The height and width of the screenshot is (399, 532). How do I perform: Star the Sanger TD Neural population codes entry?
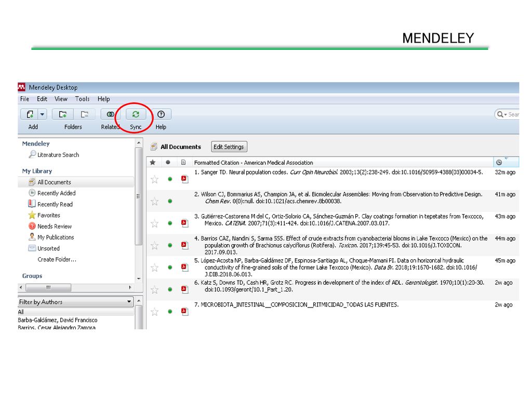tap(155, 179)
